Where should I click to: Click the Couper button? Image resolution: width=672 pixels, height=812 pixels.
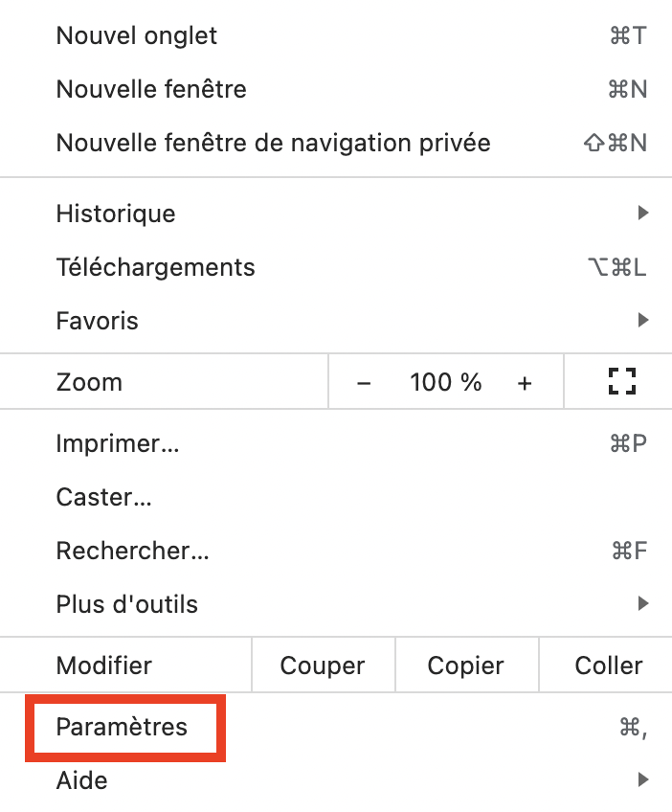pyautogui.click(x=323, y=665)
